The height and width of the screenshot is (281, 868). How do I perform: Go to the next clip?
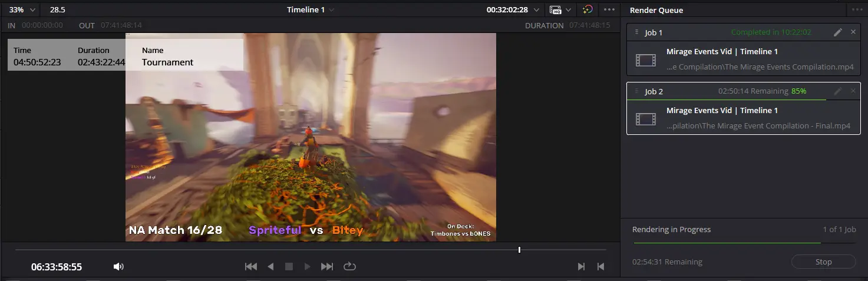pos(581,266)
